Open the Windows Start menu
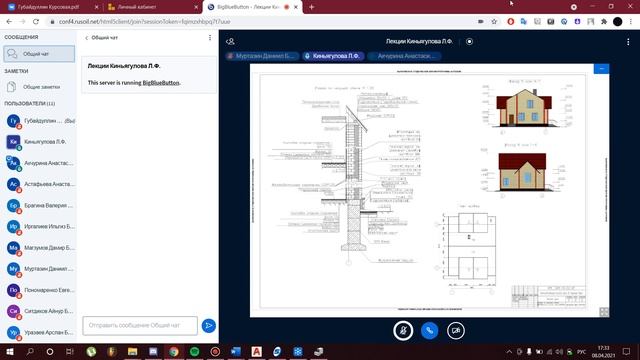This screenshot has width=640, height=360. click(x=9, y=351)
